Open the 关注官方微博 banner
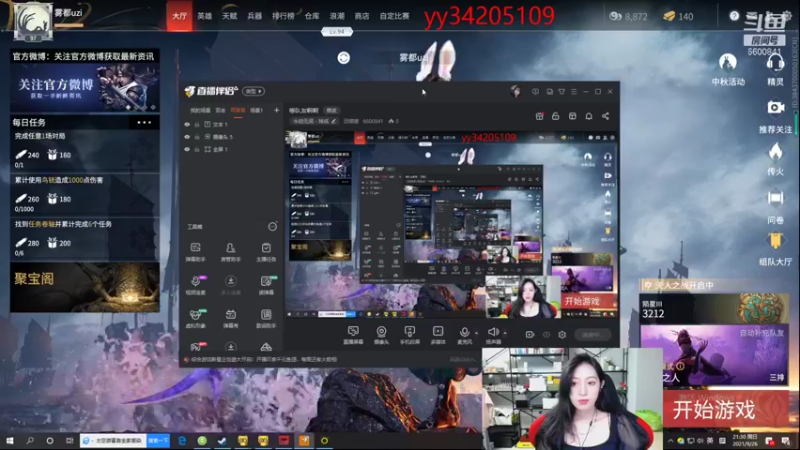Screen dimensions: 800x450 point(85,88)
